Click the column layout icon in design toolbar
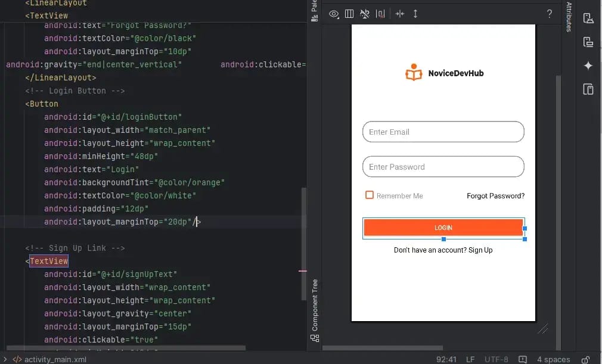This screenshot has height=364, width=602. [349, 14]
